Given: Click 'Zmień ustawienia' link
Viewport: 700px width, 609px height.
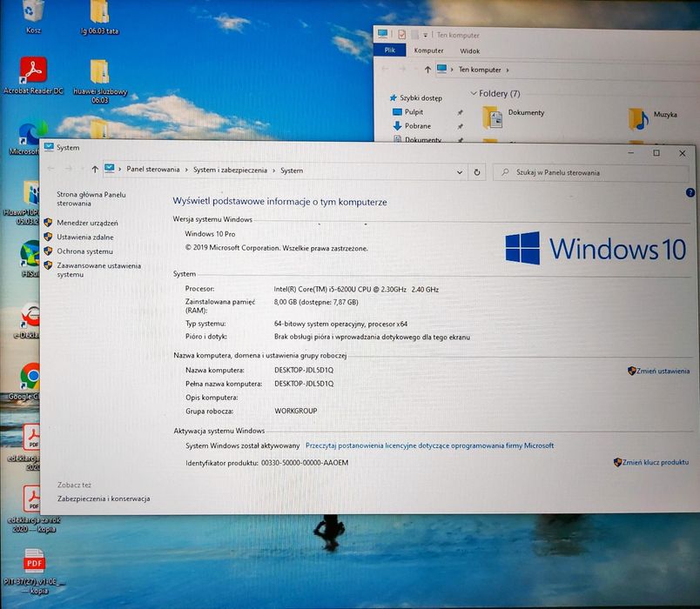Looking at the screenshot, I should tap(663, 371).
